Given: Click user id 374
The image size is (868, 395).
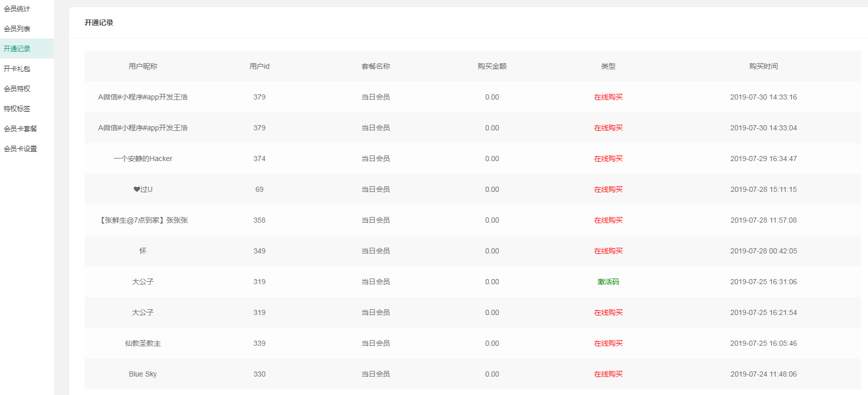Looking at the screenshot, I should coord(259,159).
